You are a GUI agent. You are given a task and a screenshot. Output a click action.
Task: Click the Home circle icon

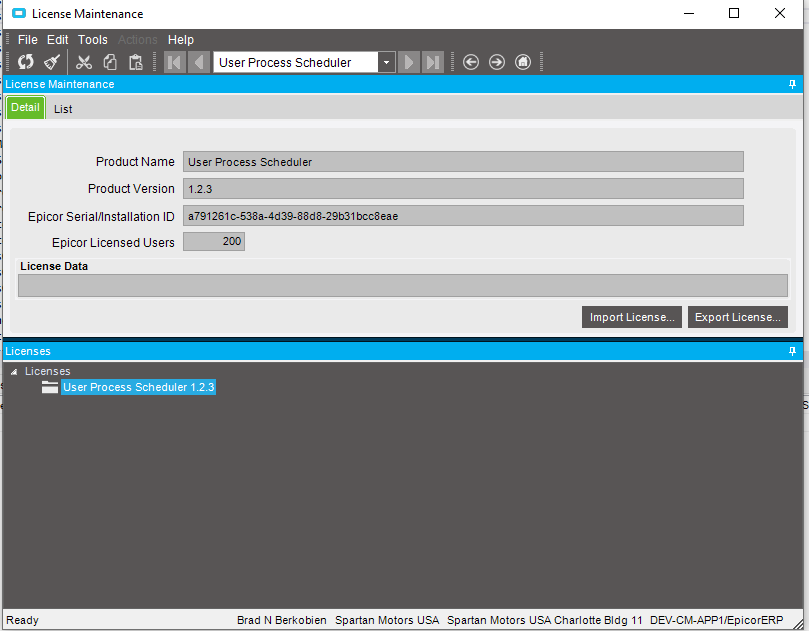523,62
